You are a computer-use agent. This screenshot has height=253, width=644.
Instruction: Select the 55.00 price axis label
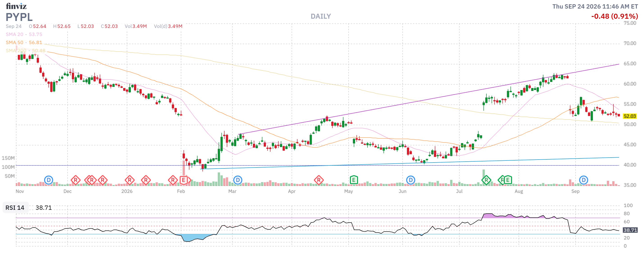[x=630, y=104]
